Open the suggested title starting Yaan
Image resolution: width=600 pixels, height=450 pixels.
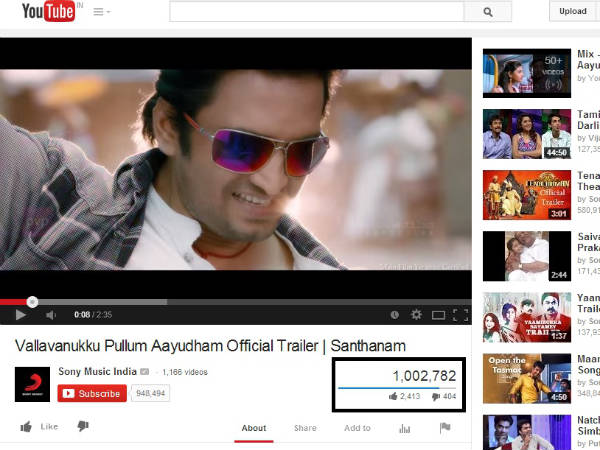tap(589, 303)
